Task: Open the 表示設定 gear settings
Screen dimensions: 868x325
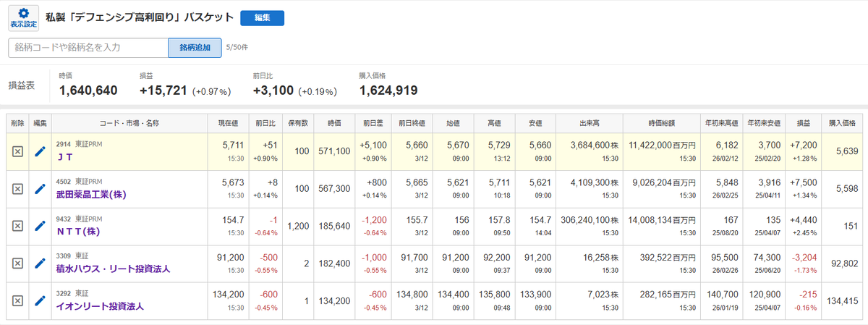Action: click(23, 17)
